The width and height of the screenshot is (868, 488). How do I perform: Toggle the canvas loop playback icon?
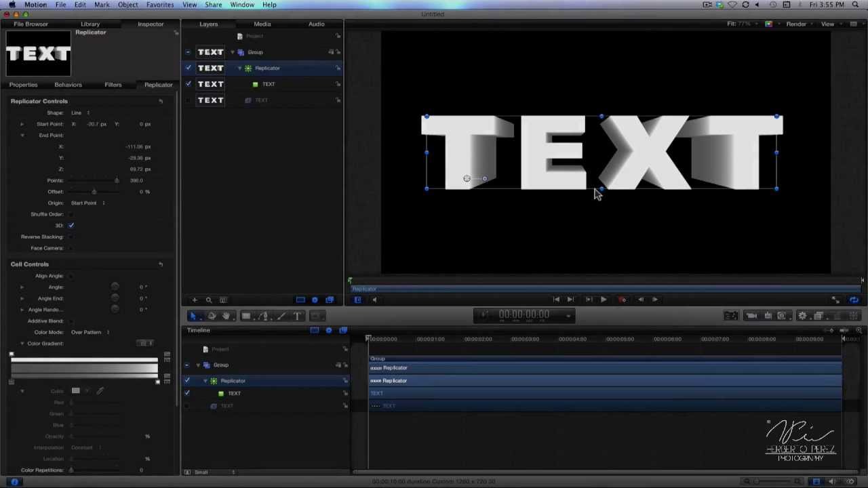pyautogui.click(x=854, y=300)
